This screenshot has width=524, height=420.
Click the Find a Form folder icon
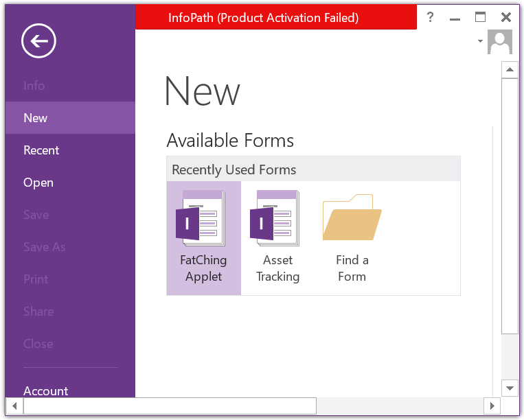point(352,218)
